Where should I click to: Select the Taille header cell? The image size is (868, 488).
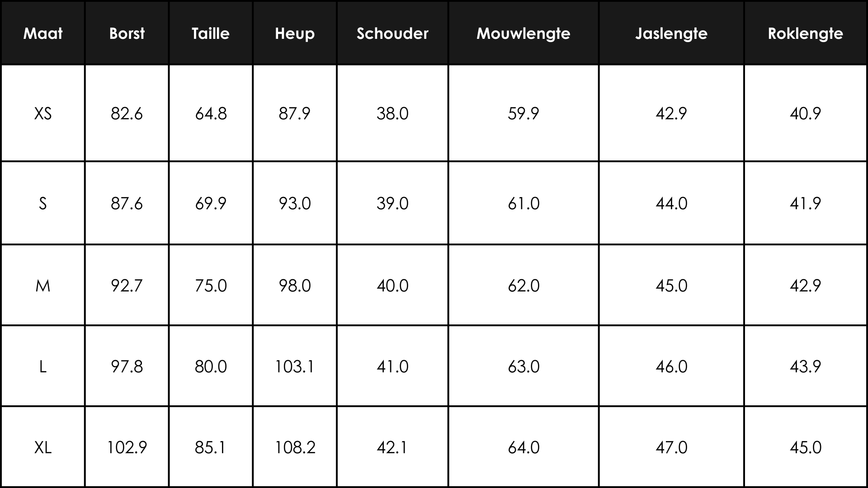tap(211, 33)
